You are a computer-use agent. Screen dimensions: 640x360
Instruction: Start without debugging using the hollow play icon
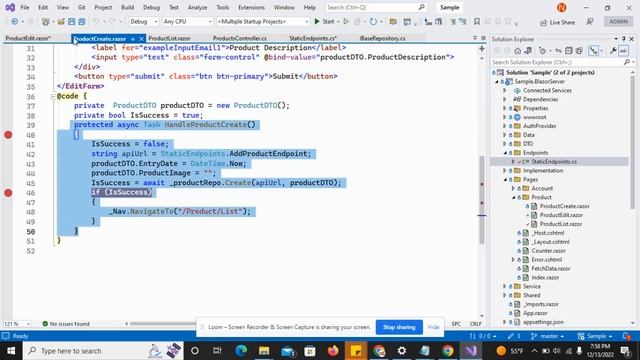346,22
